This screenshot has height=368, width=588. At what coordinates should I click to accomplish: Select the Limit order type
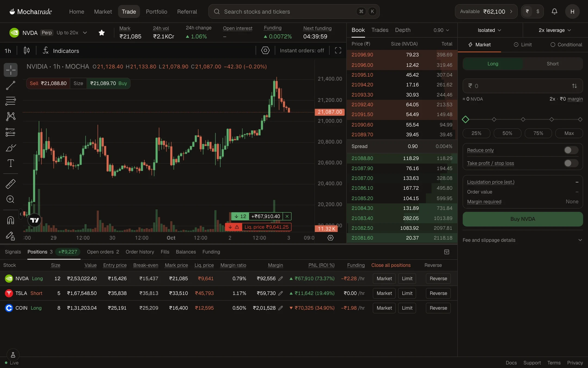(x=523, y=45)
